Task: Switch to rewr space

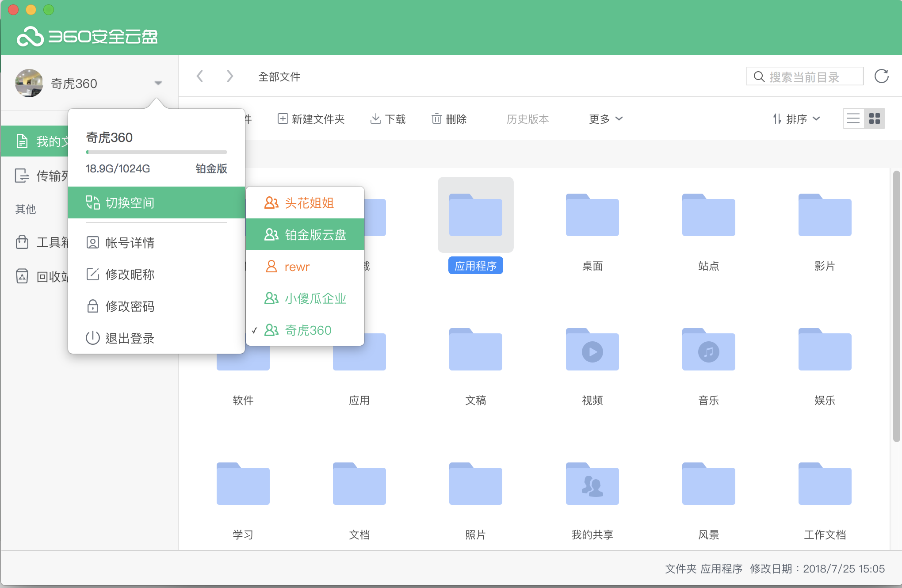Action: coord(305,267)
